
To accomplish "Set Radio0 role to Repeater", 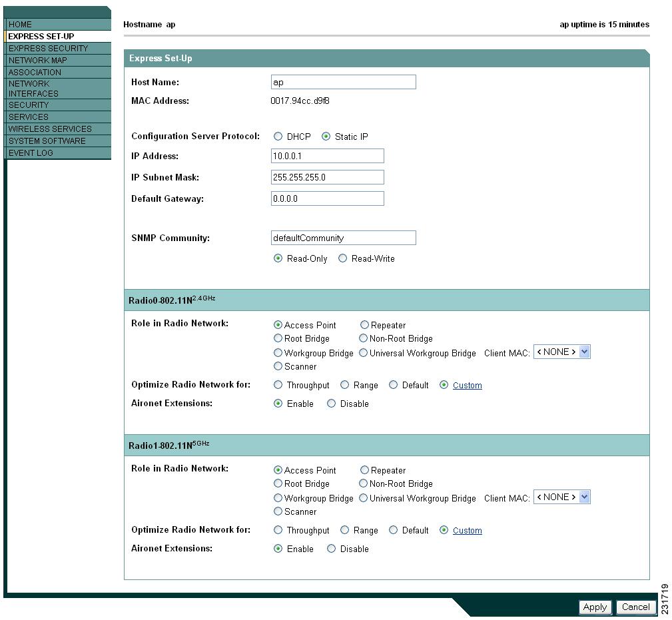I will pyautogui.click(x=364, y=325).
